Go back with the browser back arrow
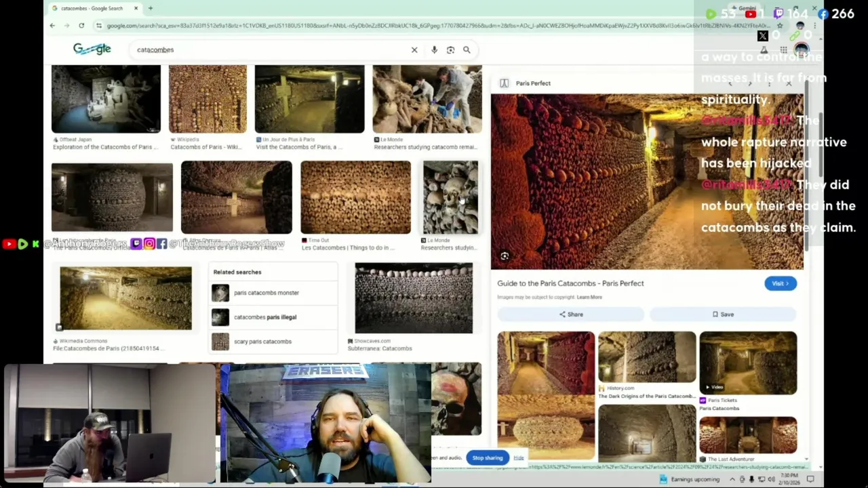 pos(52,26)
